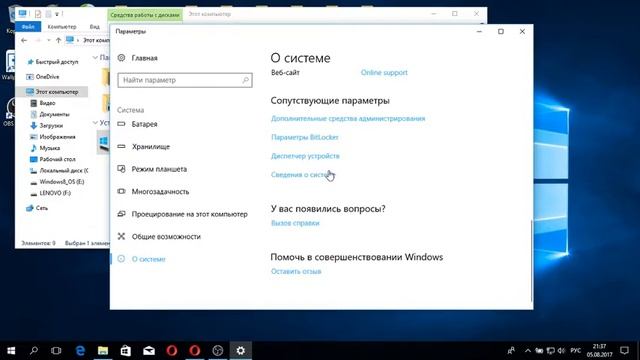
Task: Select OneDrive in Explorer tree
Action: [x=47, y=77]
